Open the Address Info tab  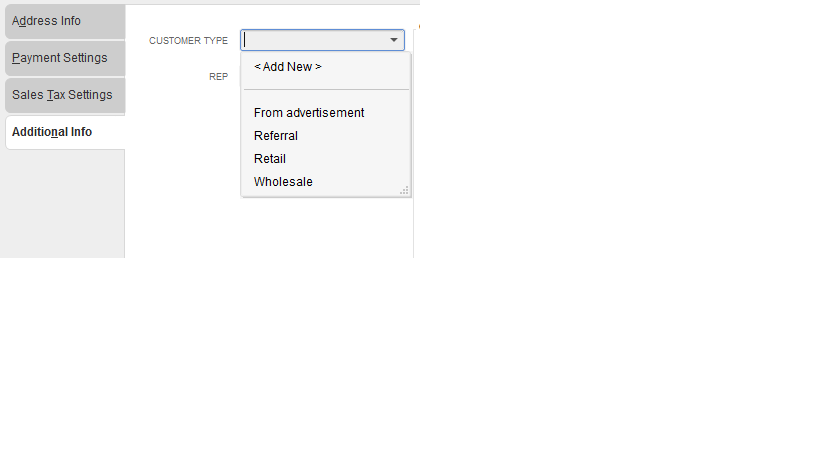[x=64, y=21]
